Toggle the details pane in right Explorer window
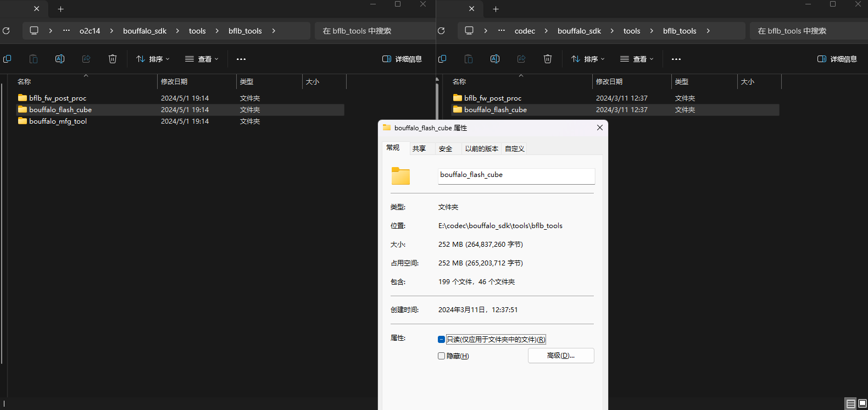 coord(837,59)
